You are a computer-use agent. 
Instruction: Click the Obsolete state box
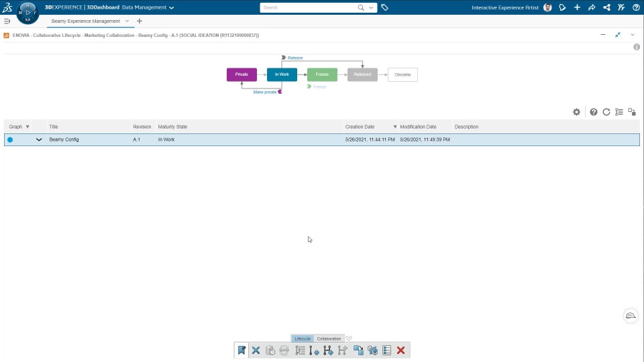[x=402, y=74]
